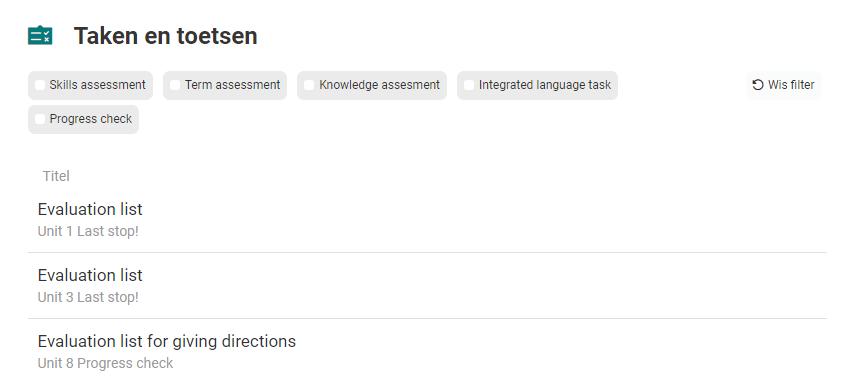Toggle the Integrated language task checkbox
This screenshot has width=863, height=380.
coord(469,85)
